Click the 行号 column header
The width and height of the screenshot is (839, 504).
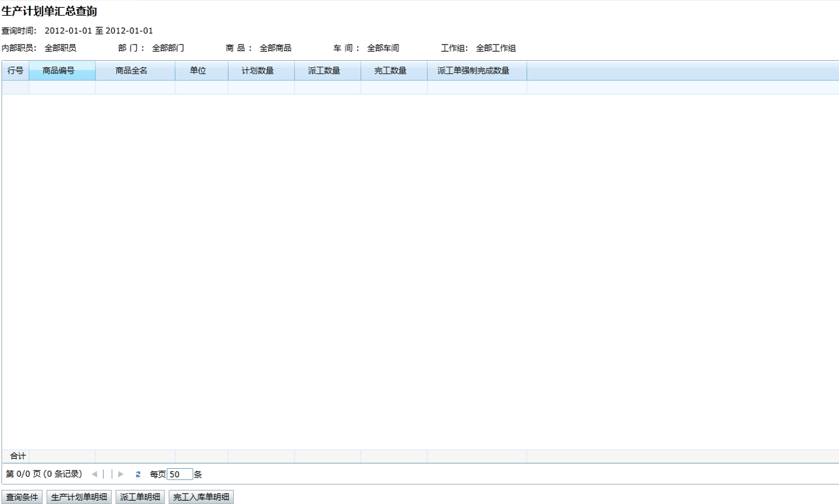(15, 71)
